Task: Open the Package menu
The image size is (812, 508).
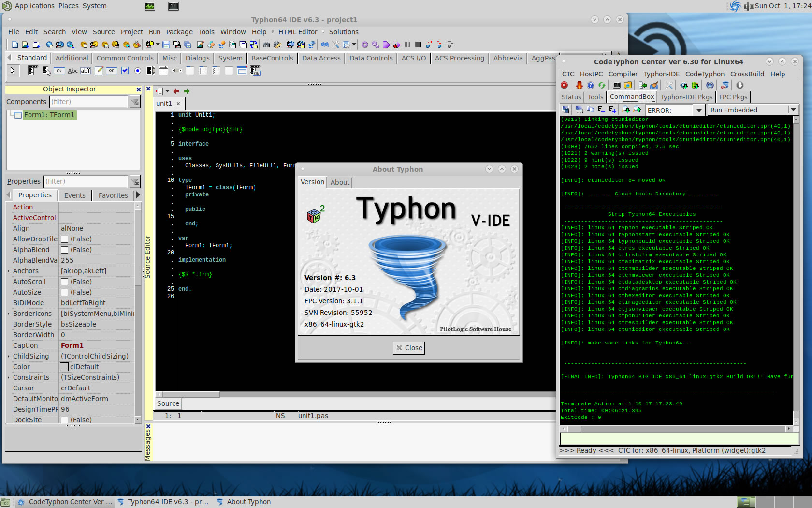Action: pos(179,32)
